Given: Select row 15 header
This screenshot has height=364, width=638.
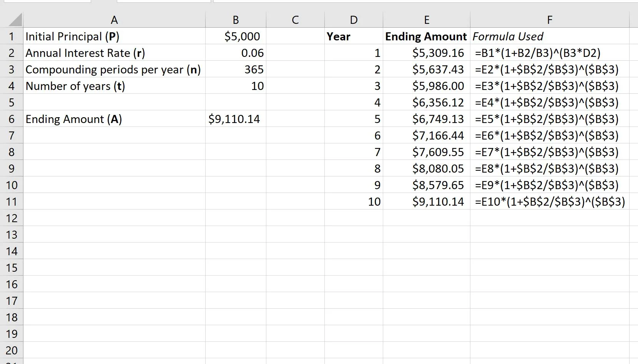Looking at the screenshot, I should (12, 268).
